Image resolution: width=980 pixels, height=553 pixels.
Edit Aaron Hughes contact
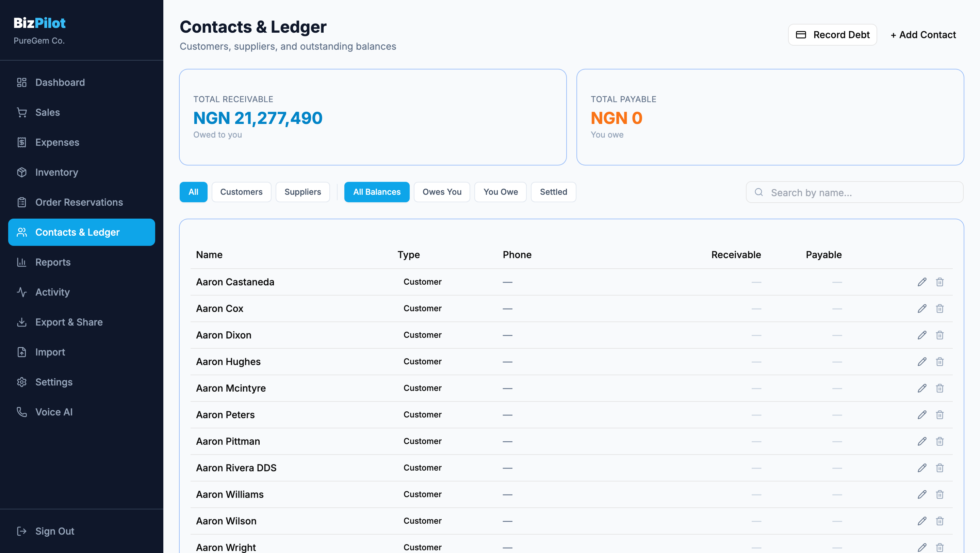click(922, 362)
